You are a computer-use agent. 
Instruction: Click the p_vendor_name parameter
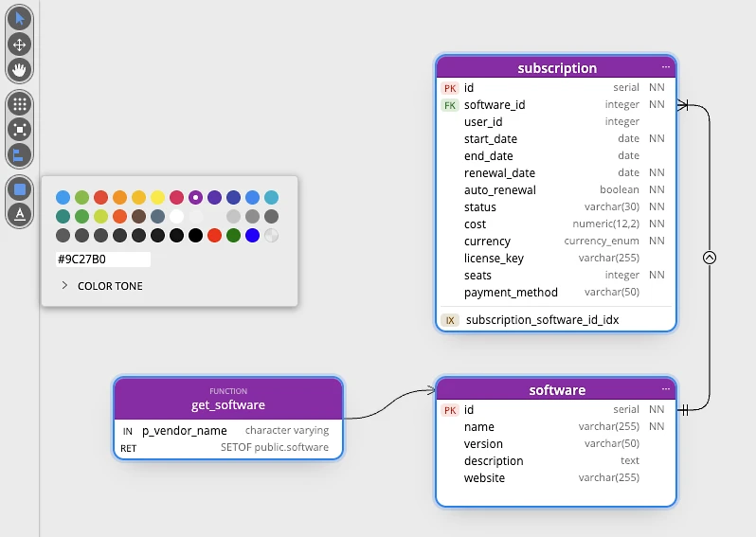184,431
